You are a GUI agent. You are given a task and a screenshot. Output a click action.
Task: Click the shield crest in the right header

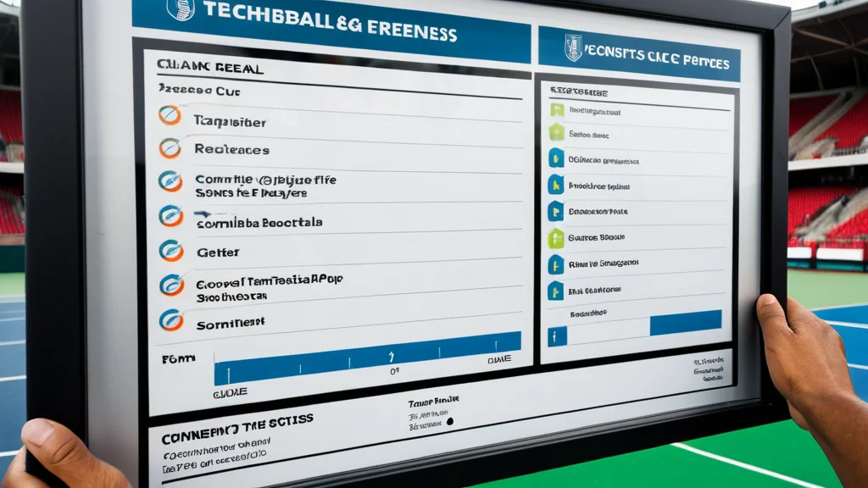[x=574, y=47]
